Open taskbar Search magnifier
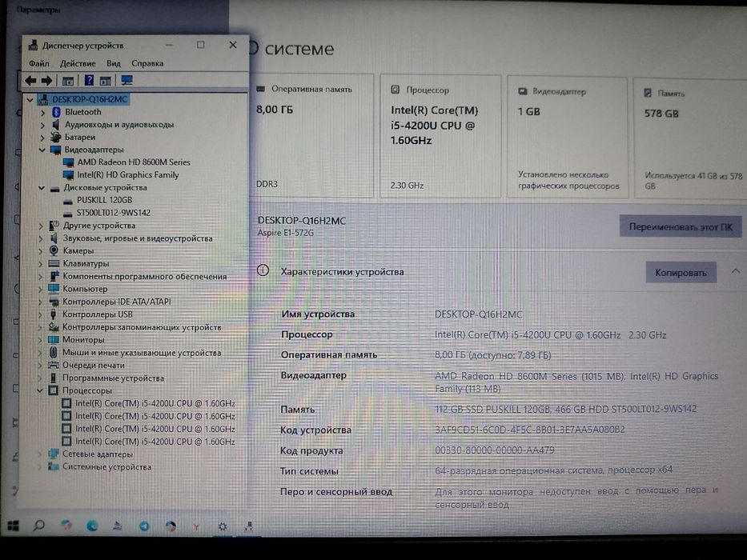The image size is (747, 560). (39, 526)
